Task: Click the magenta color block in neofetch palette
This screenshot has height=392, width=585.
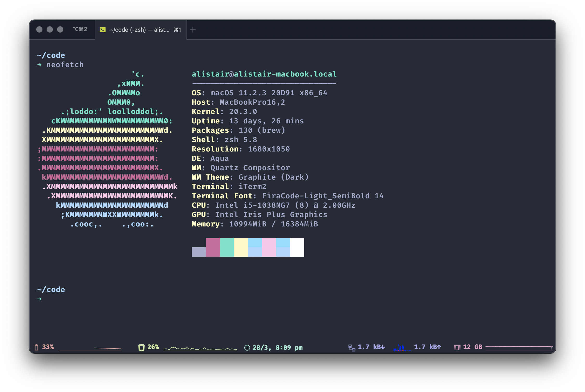Action: pos(213,247)
